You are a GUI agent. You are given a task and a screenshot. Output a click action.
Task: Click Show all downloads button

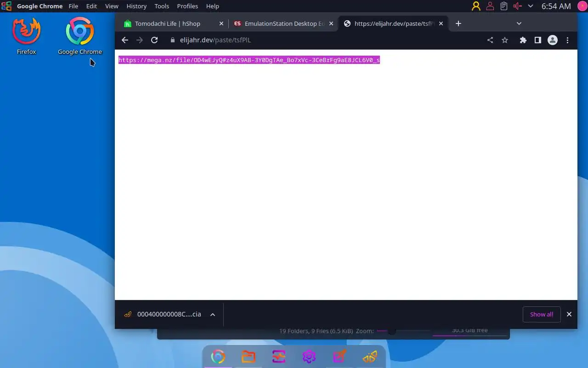[542, 315]
